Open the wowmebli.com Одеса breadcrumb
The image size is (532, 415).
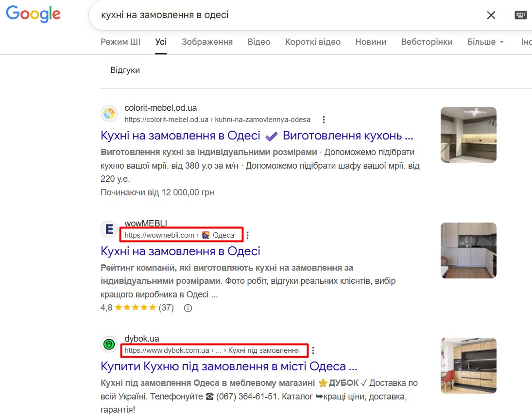[x=179, y=235]
